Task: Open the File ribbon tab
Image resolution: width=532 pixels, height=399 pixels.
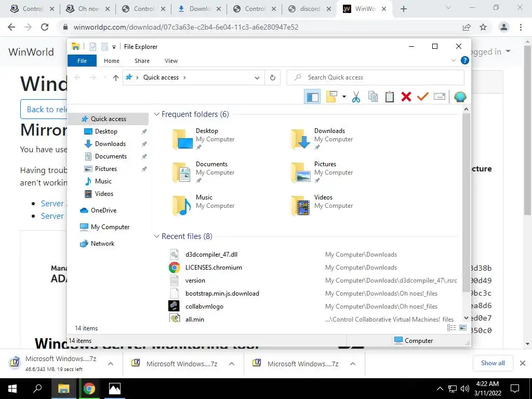Action: click(x=82, y=61)
